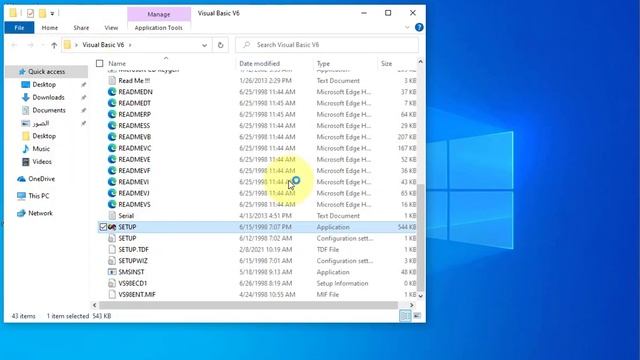Image resolution: width=640 pixels, height=360 pixels.
Task: Toggle the select all items checkbox
Action: 100,63
